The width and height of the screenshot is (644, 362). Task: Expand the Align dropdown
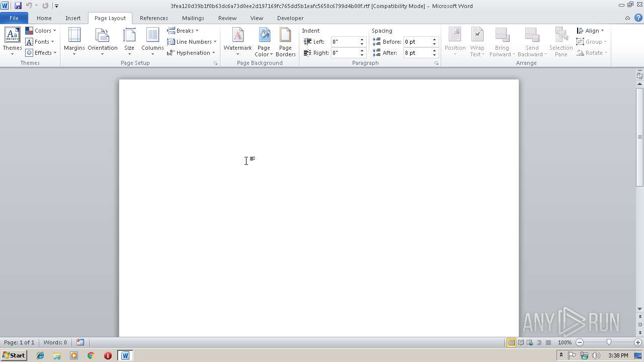(x=590, y=31)
